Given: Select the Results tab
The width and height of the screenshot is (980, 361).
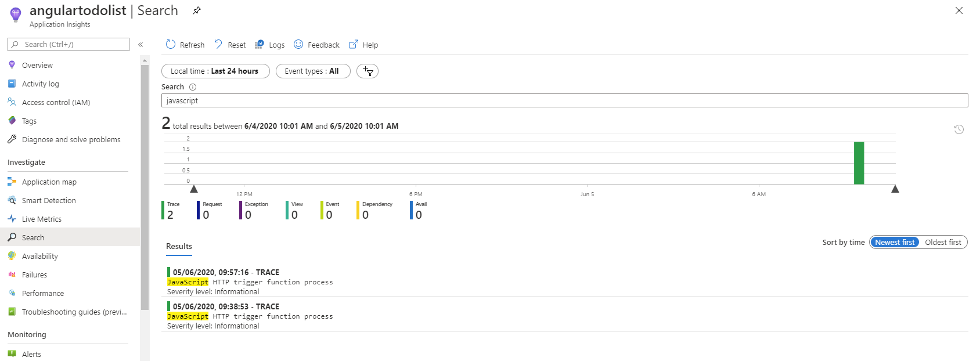Looking at the screenshot, I should click(178, 246).
